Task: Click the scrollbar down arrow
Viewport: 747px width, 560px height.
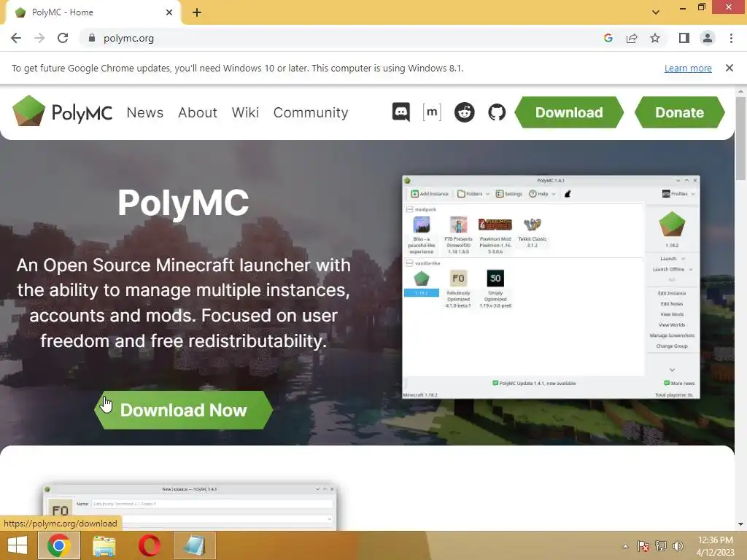Action: point(740,524)
